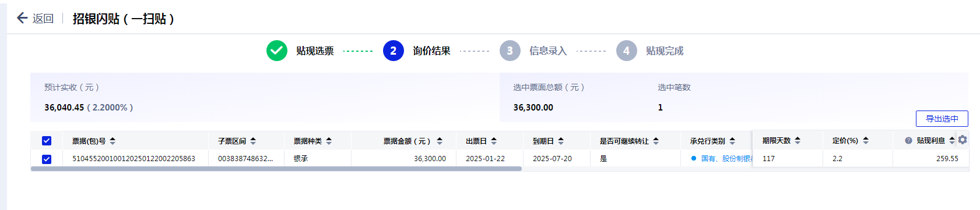
Task: Click the green checkmark step icon
Action: click(277, 51)
